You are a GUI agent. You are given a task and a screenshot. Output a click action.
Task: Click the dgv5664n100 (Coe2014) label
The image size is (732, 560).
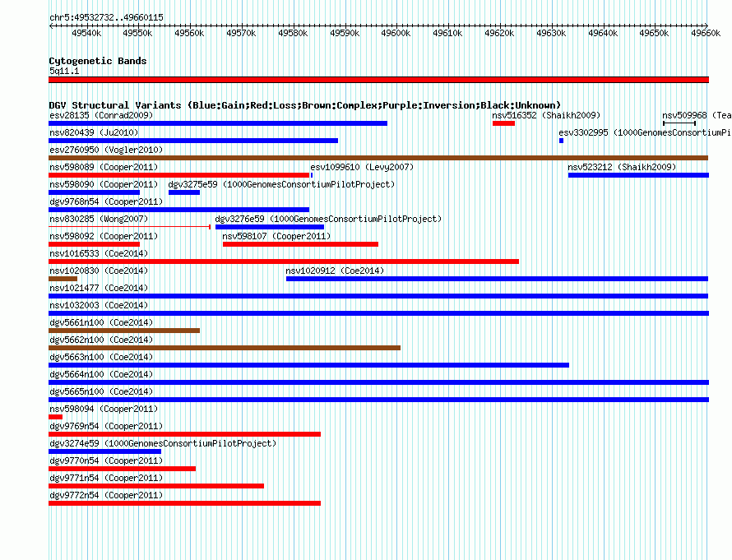click(101, 374)
